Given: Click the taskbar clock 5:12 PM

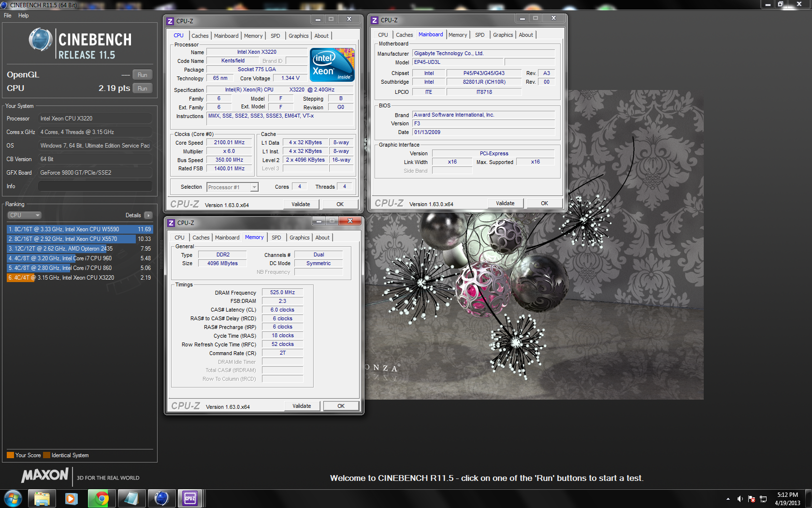Looking at the screenshot, I should 787,499.
